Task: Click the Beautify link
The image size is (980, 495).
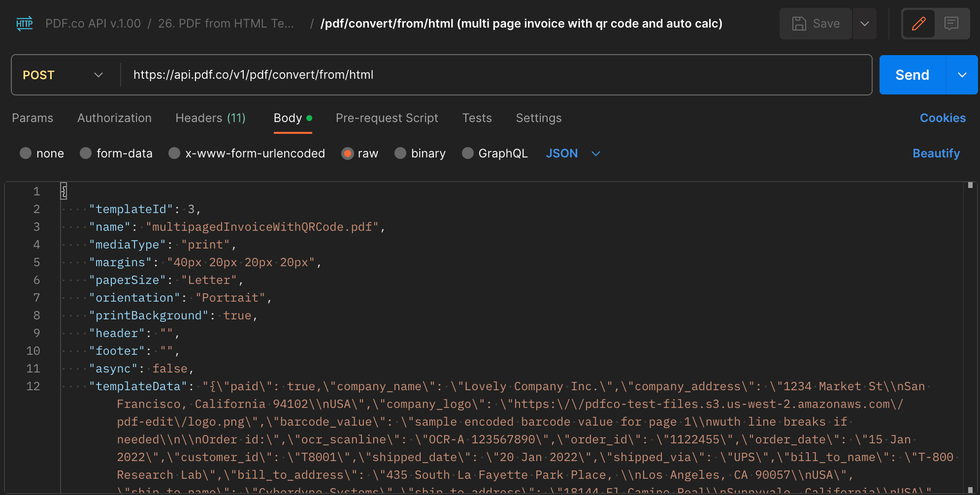Action: (936, 154)
